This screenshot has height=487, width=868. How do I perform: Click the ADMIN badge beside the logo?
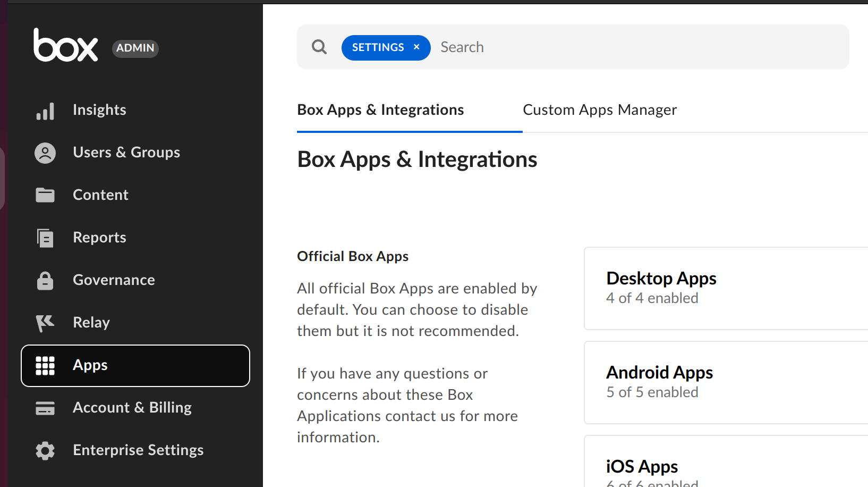[135, 48]
